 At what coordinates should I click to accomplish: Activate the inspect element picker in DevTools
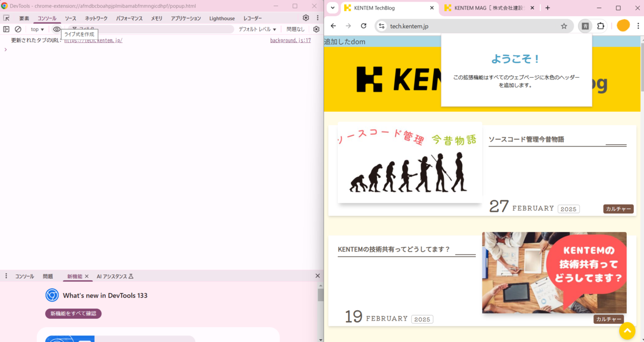click(x=6, y=18)
